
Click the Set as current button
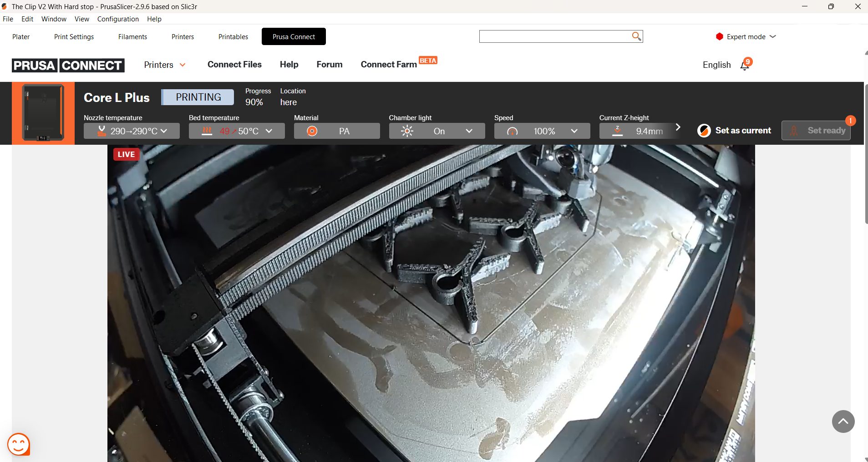734,131
